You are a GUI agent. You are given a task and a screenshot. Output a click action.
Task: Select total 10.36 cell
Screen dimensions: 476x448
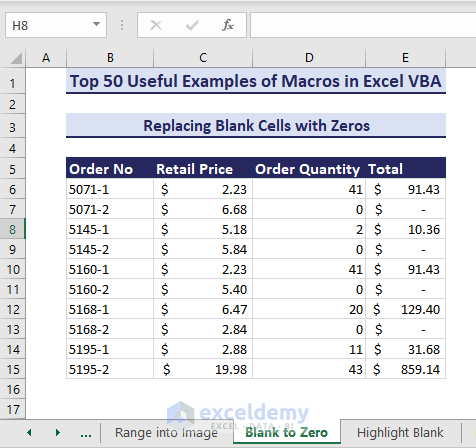pos(405,229)
